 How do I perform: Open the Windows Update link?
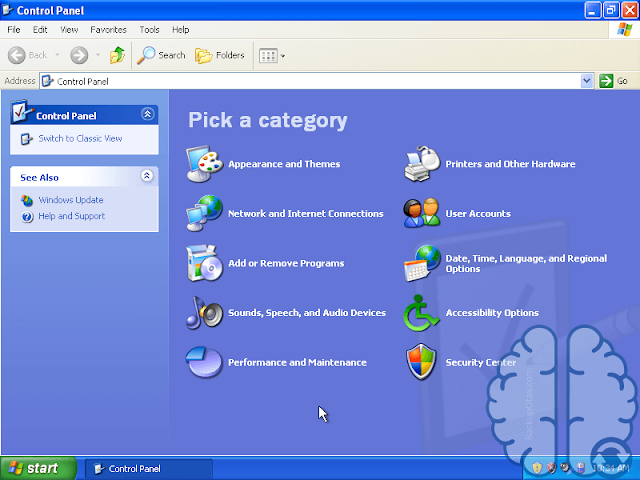(x=71, y=200)
